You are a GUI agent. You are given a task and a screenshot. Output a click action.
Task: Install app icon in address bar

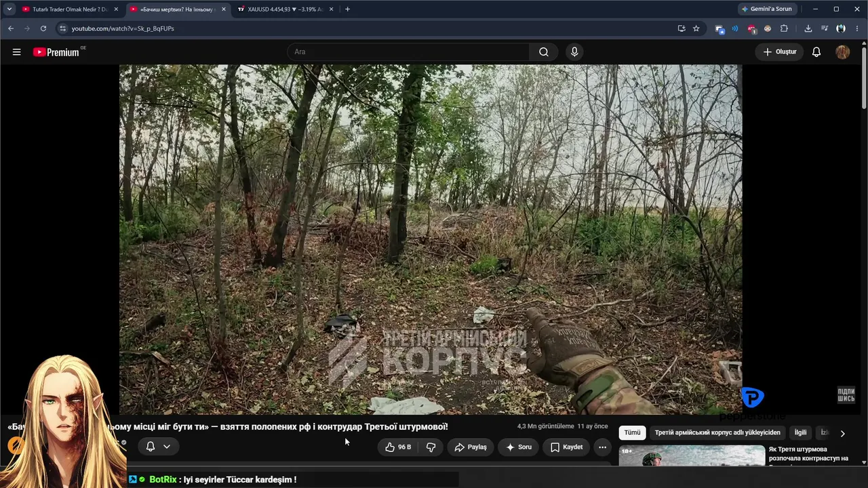tap(682, 28)
